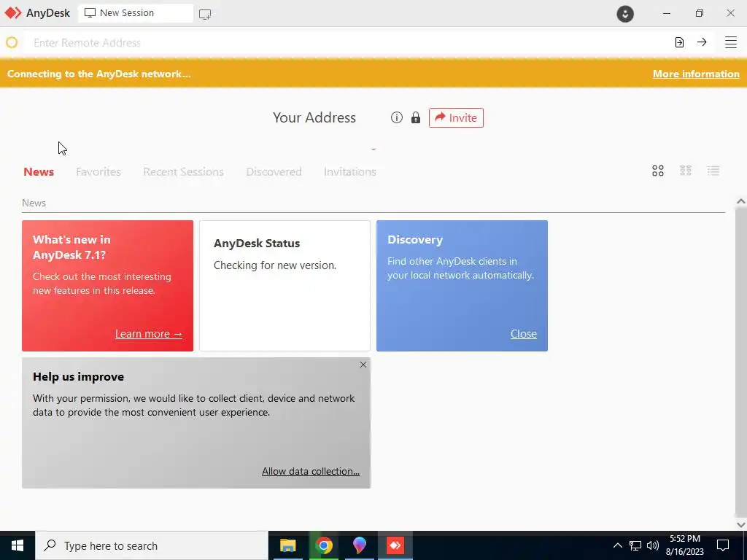Open the notification center icon
The image size is (747, 560).
pos(723,545)
